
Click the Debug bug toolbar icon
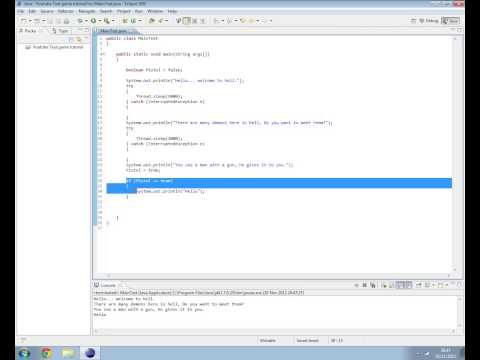[80, 21]
